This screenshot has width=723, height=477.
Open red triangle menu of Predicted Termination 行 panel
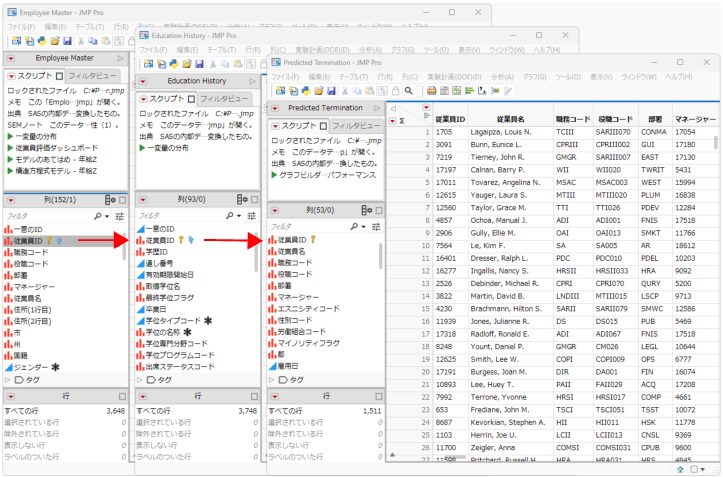(275, 397)
